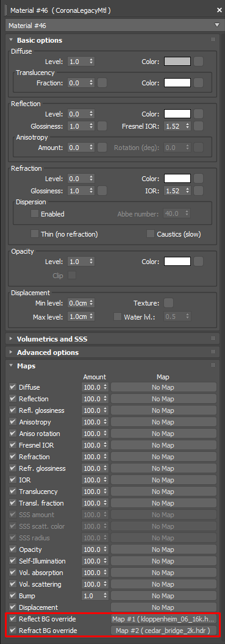This screenshot has width=225, height=644.
Task: Open the Diffuse gray color swatch
Action: [x=177, y=62]
